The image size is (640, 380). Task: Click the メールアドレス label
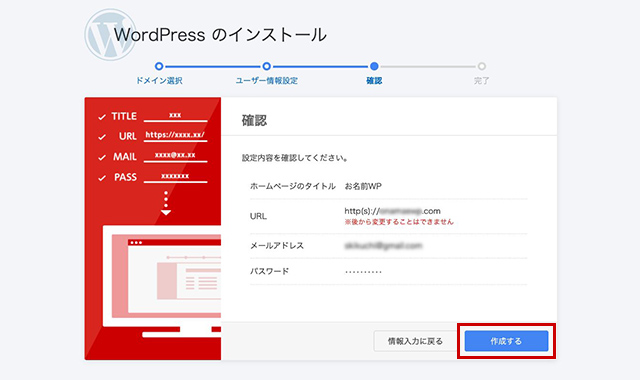click(277, 245)
